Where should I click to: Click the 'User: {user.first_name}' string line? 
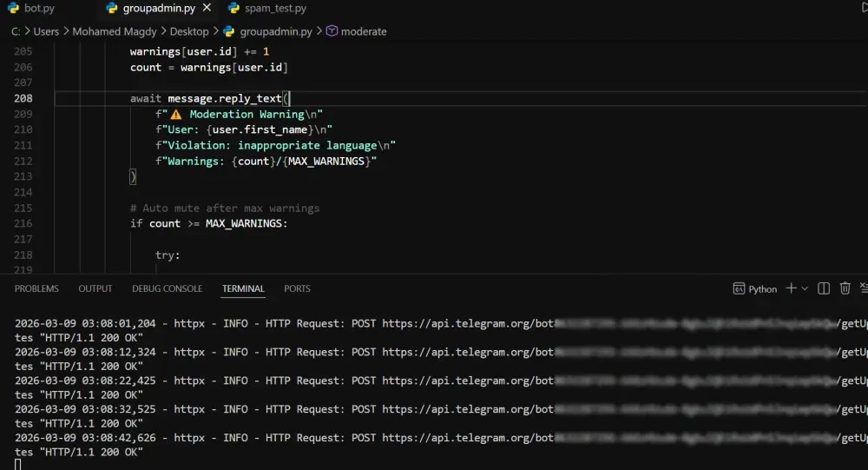click(244, 129)
